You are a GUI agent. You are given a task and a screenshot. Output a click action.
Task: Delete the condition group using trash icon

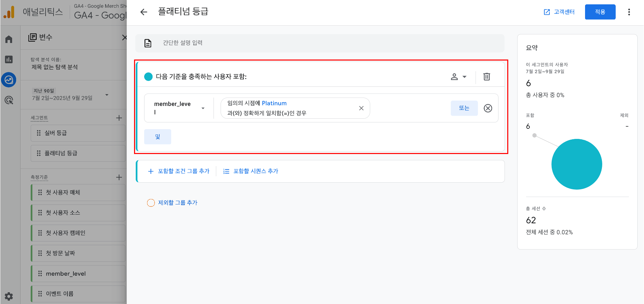click(486, 76)
